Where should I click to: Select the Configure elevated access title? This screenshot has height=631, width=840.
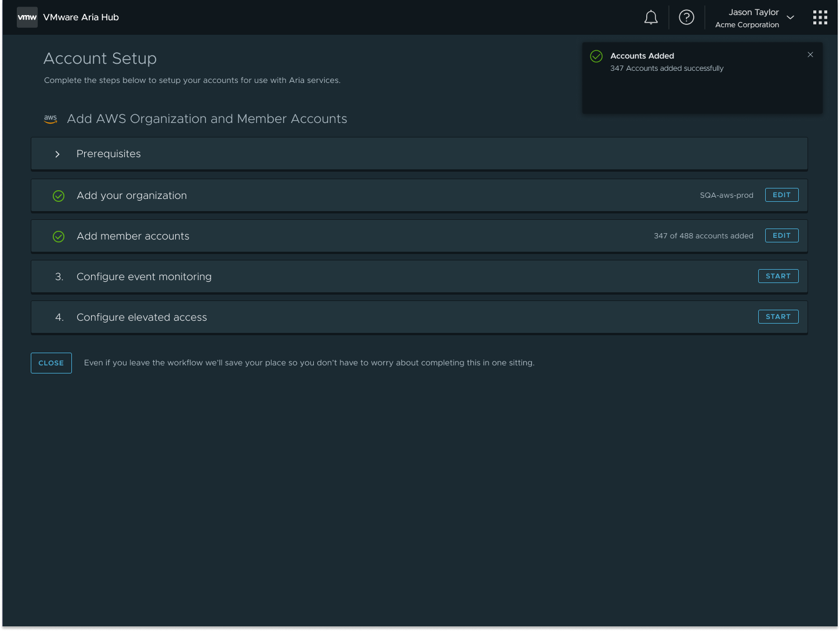142,317
